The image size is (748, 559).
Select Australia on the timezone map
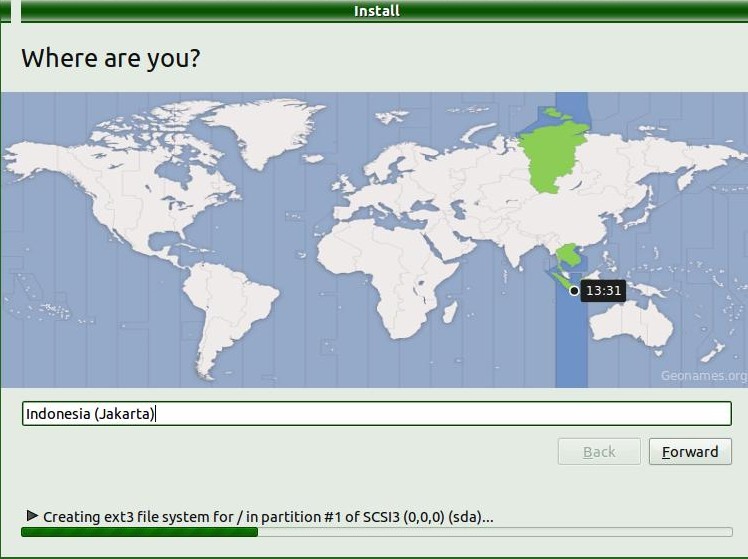632,322
